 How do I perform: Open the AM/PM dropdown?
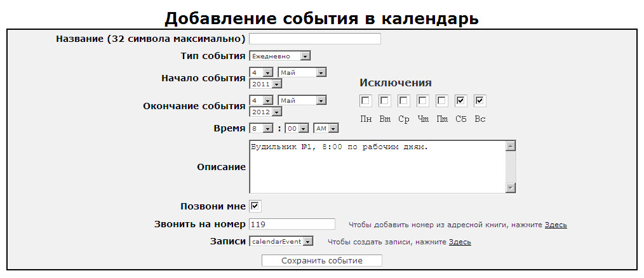click(326, 129)
